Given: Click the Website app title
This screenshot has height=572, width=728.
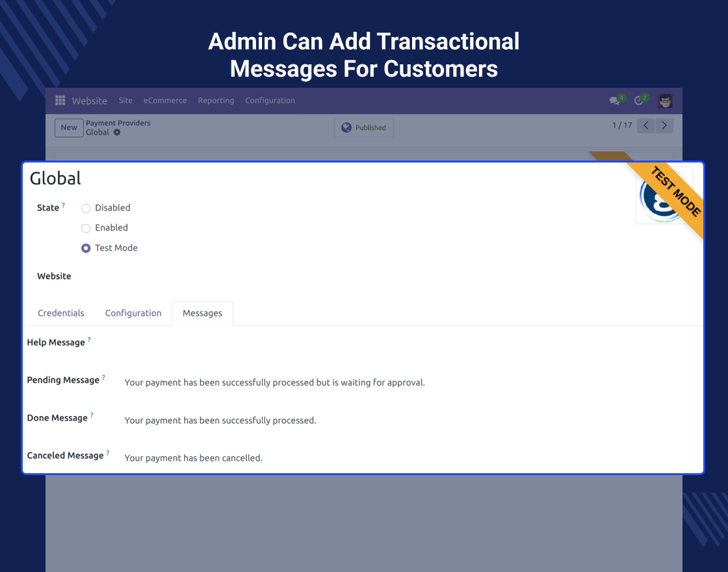Looking at the screenshot, I should pos(89,101).
